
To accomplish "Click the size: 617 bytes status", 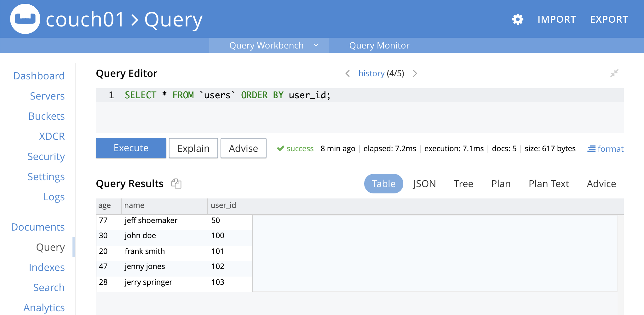I will (x=550, y=149).
